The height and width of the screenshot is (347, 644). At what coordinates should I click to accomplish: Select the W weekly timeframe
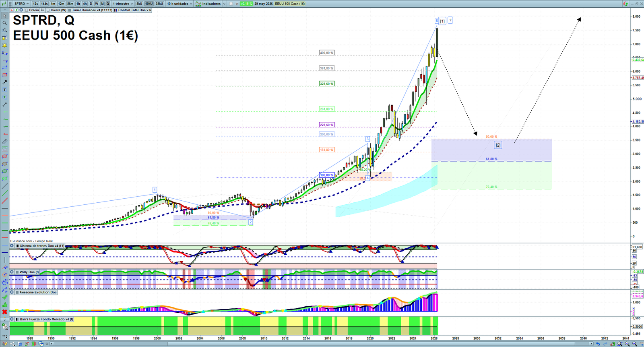[x=97, y=4]
